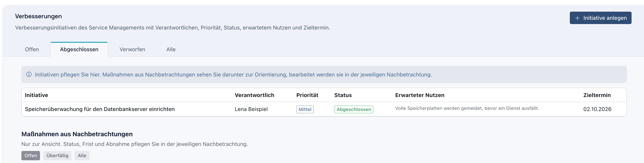Click the Verantwortlich column header

[254, 95]
